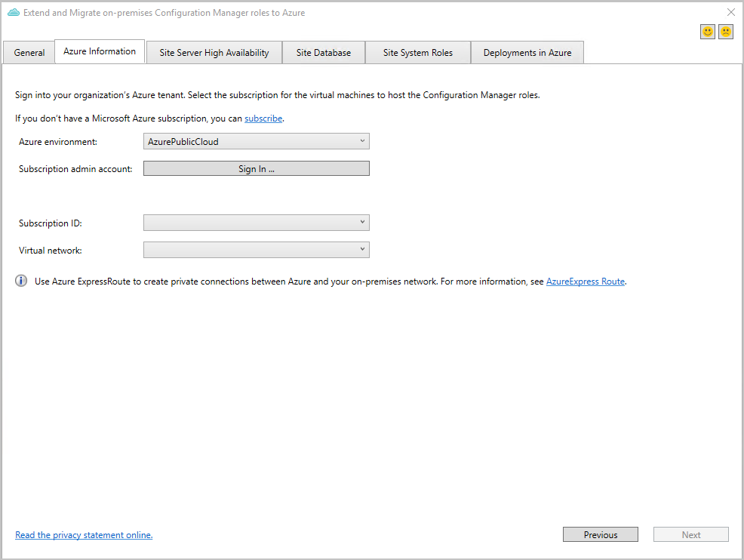Open the Virtual network dropdown
Screen dimensions: 744x560
363,250
